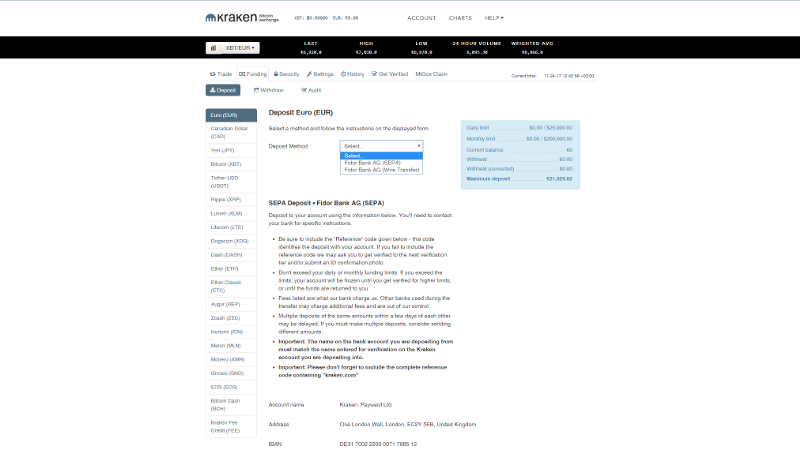
Task: Select Dash (DASH) currency
Action: [x=231, y=255]
